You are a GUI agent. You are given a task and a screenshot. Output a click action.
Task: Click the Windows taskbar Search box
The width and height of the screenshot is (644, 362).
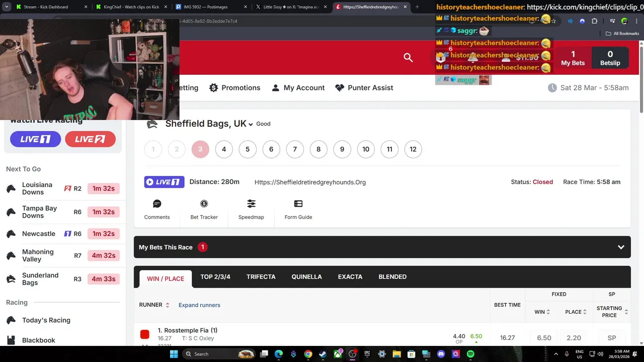pyautogui.click(x=219, y=354)
